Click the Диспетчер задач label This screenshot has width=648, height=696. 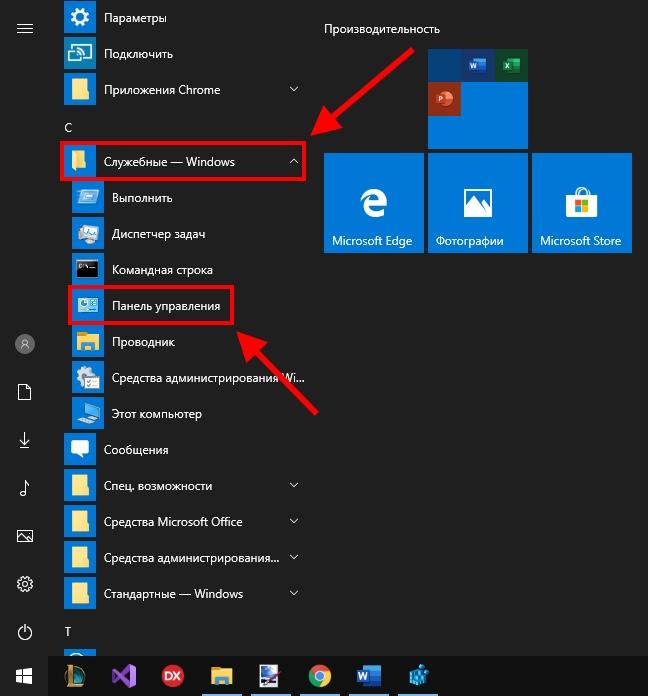158,234
